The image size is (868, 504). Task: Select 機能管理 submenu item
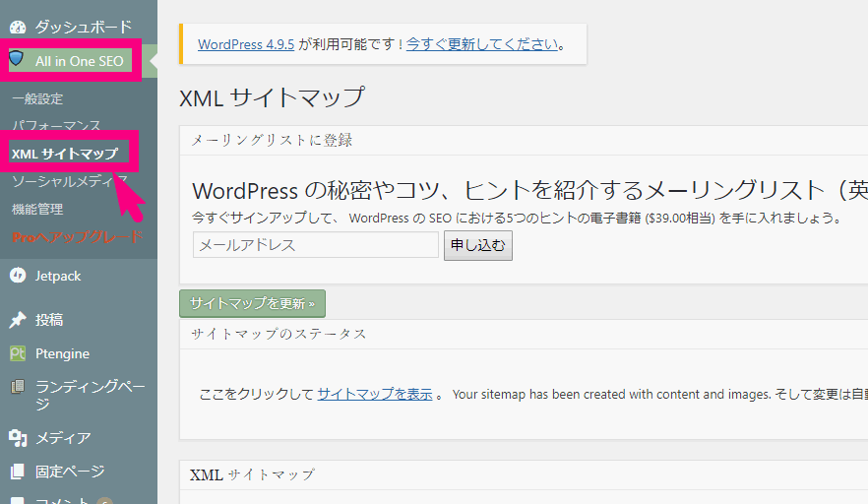[x=37, y=209]
